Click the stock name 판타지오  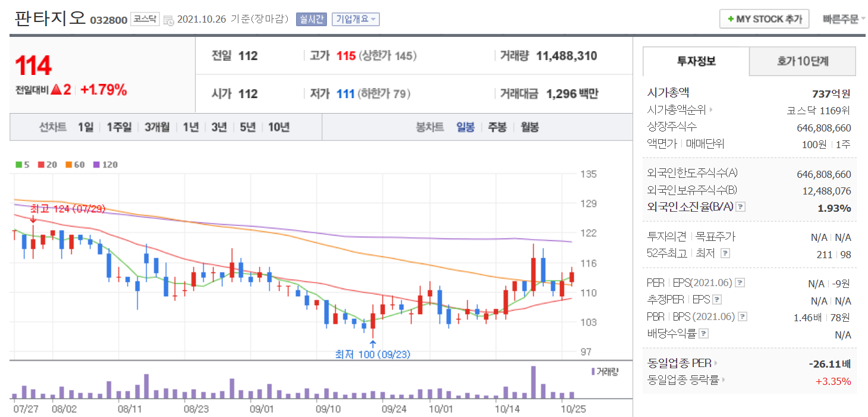coord(50,18)
